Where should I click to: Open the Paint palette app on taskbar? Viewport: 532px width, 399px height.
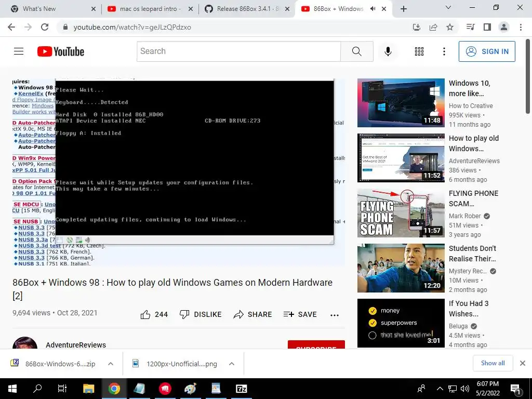[190, 389]
